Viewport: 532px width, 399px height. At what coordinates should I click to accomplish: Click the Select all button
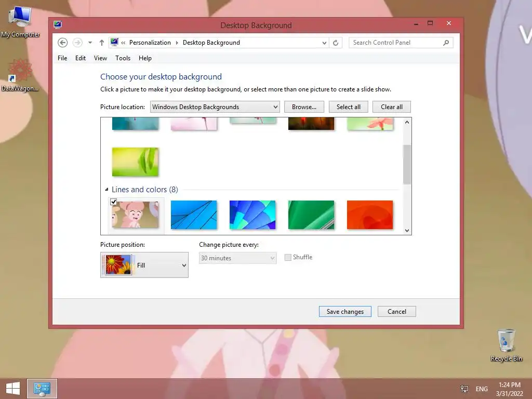coord(349,107)
